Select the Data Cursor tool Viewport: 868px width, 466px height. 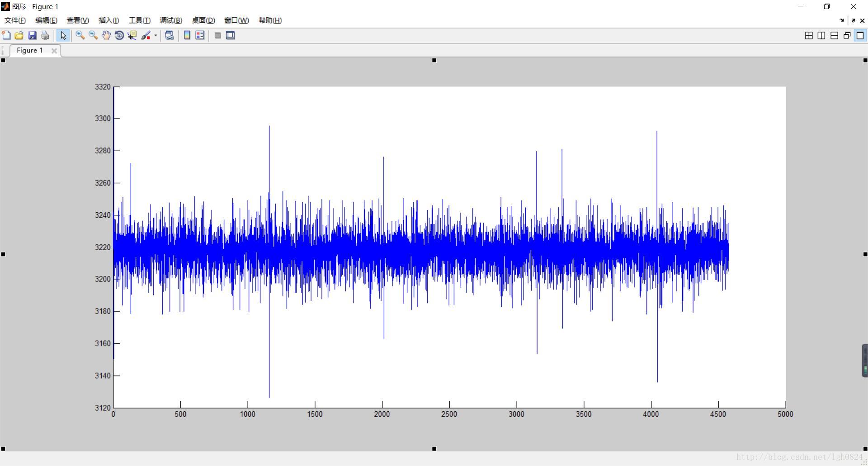[x=132, y=35]
